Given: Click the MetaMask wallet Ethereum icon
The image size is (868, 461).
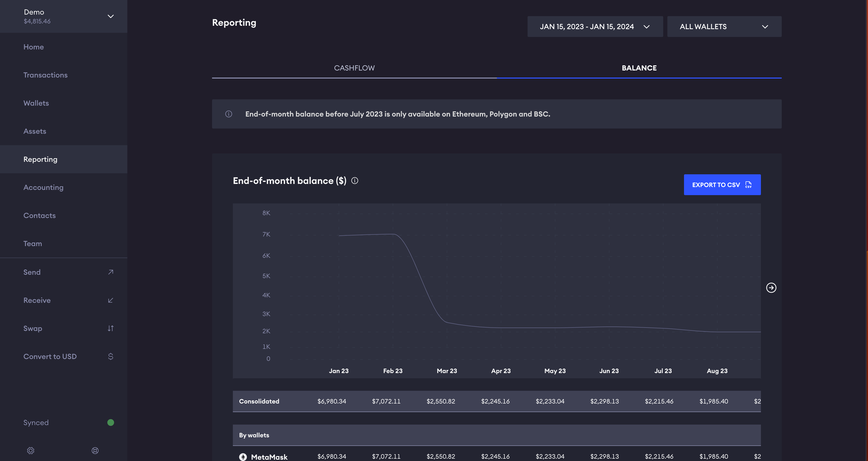Looking at the screenshot, I should pyautogui.click(x=243, y=457).
